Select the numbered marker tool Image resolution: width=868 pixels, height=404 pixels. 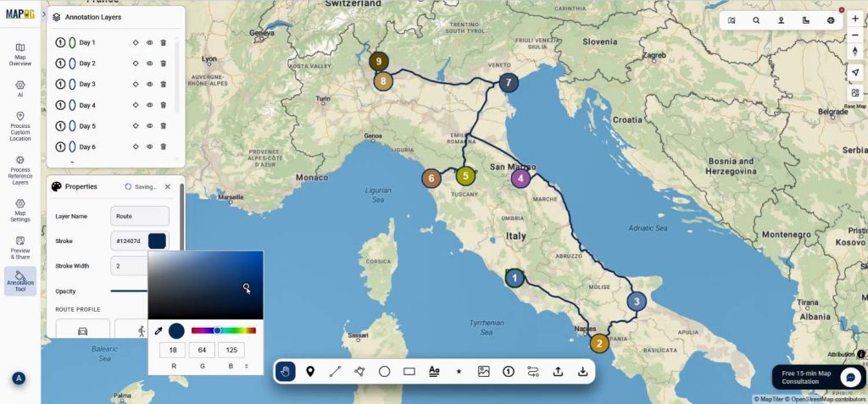coord(509,371)
